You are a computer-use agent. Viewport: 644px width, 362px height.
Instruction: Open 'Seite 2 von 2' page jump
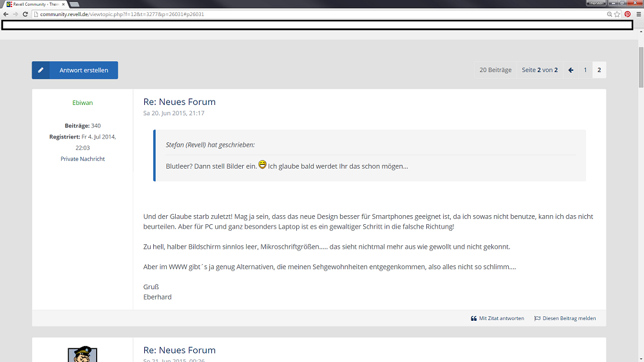(540, 70)
